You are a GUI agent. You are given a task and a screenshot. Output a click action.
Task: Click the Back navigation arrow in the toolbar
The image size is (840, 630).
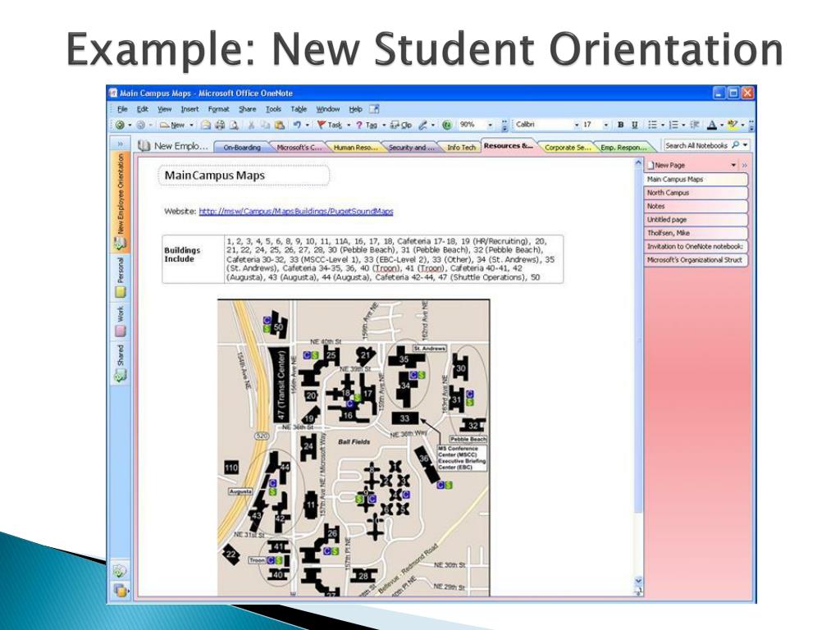(x=120, y=125)
